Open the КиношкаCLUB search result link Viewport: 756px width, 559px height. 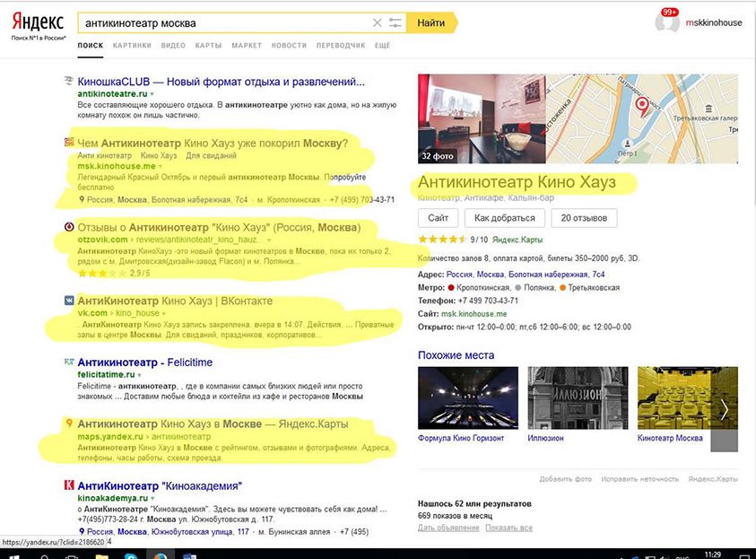point(221,82)
